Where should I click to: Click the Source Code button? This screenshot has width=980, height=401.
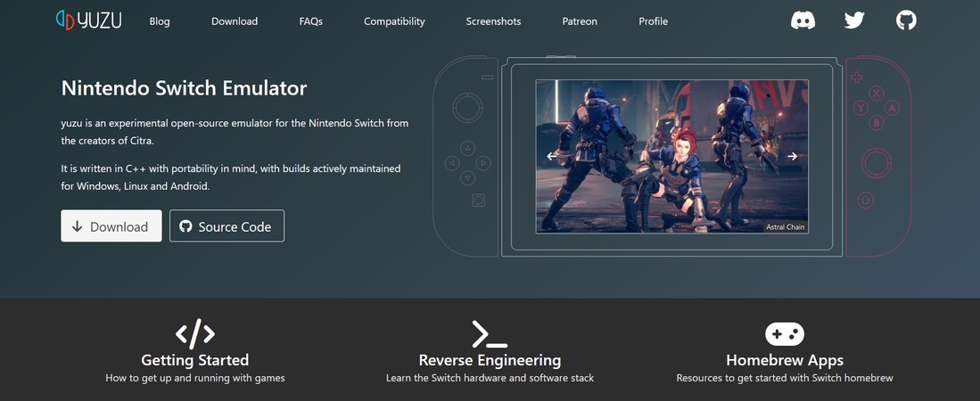click(x=226, y=226)
